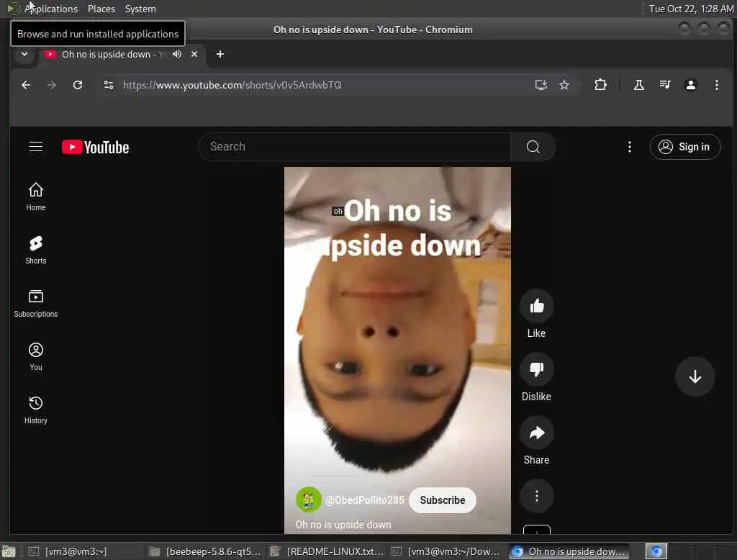Screen dimensions: 737x560
Task: Switch to vm3@vm3:~/Dow... taskbar item
Action: (x=446, y=551)
